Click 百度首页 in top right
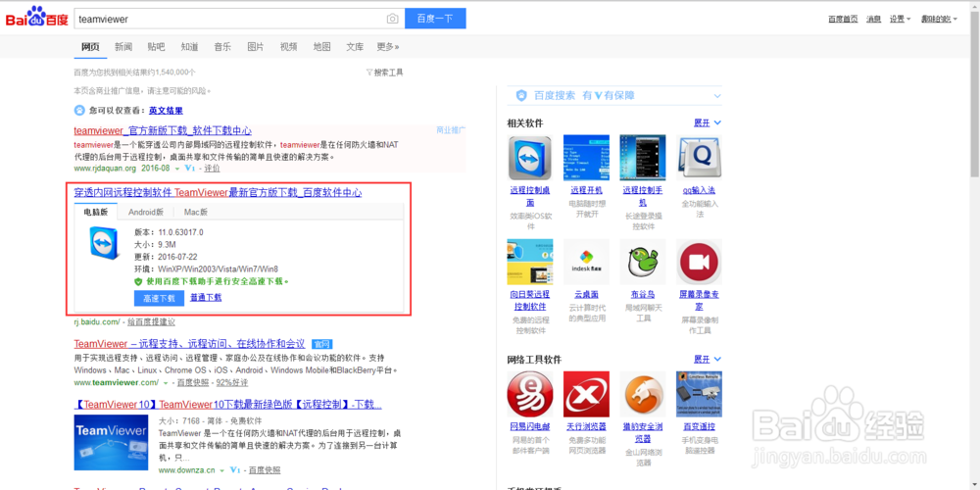This screenshot has width=980, height=490. pos(843,19)
